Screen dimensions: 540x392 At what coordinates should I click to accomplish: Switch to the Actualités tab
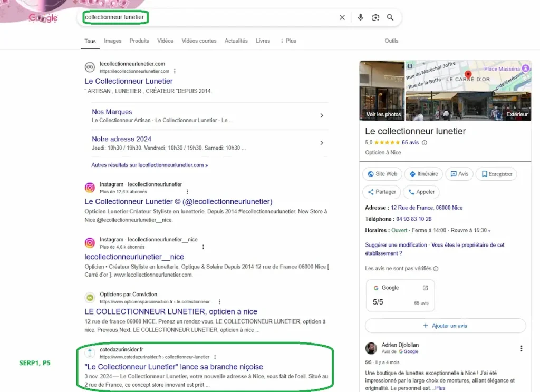coord(236,41)
